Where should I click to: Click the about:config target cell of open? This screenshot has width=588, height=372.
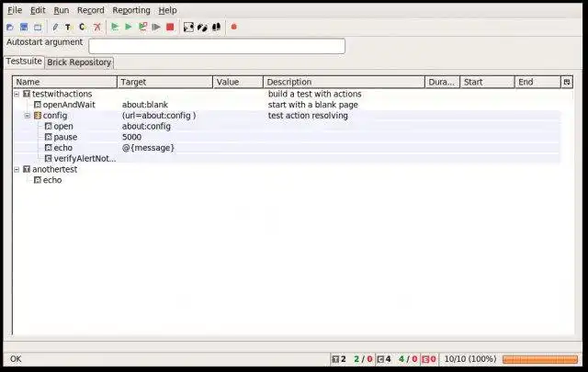(146, 127)
